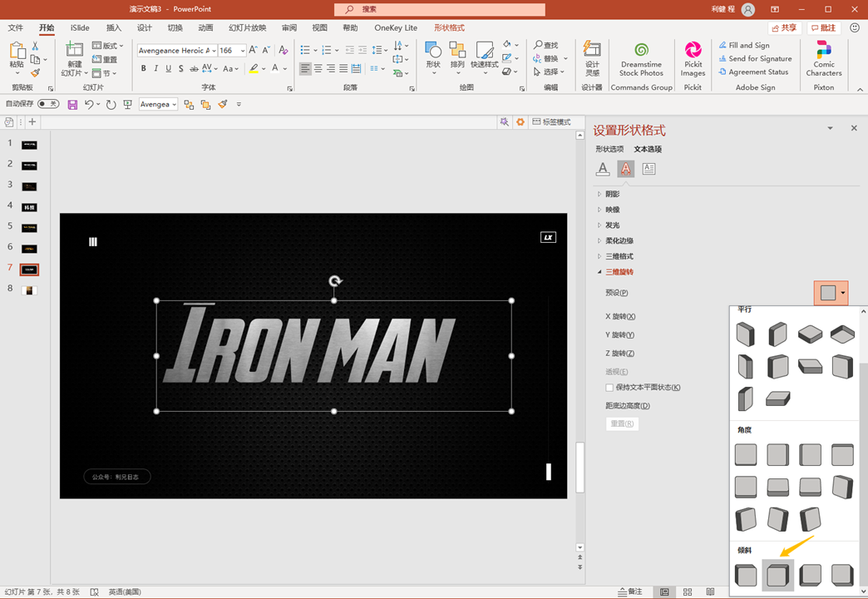
Task: Open Pixton Comic Characters add-in
Action: [824, 50]
